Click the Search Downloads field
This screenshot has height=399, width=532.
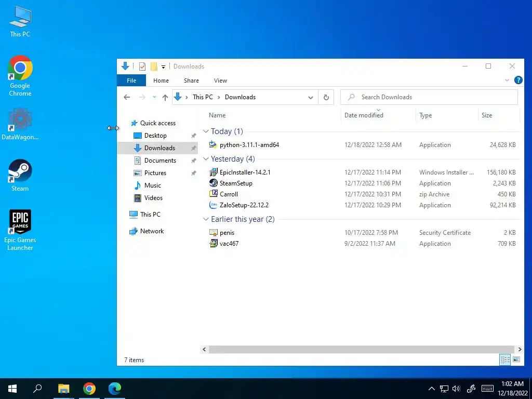tap(429, 97)
